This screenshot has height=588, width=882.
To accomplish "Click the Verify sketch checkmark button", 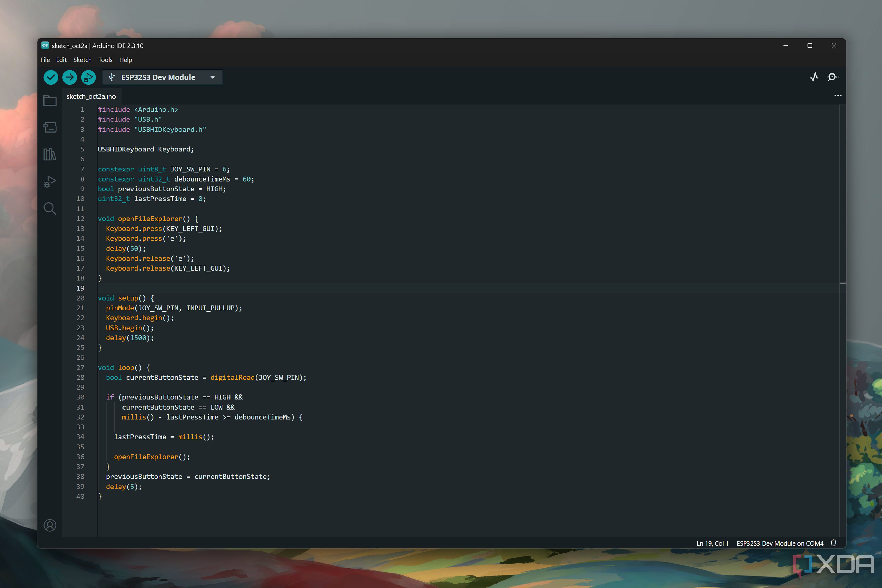I will pos(51,77).
